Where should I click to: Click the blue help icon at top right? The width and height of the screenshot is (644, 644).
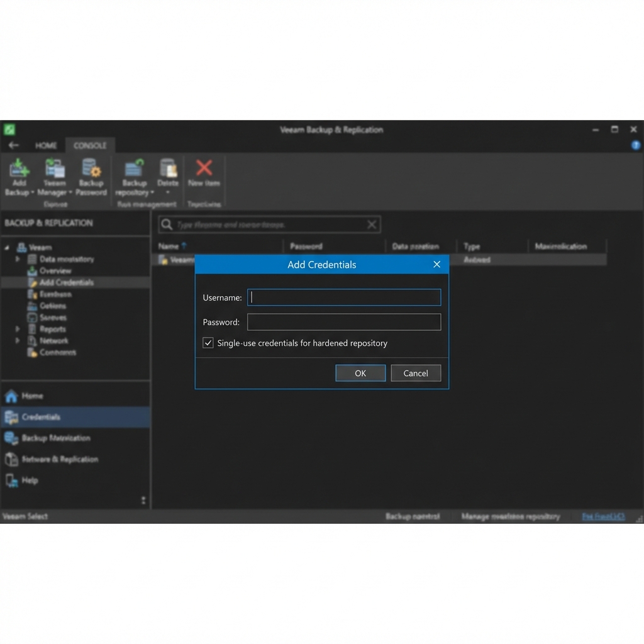[636, 145]
